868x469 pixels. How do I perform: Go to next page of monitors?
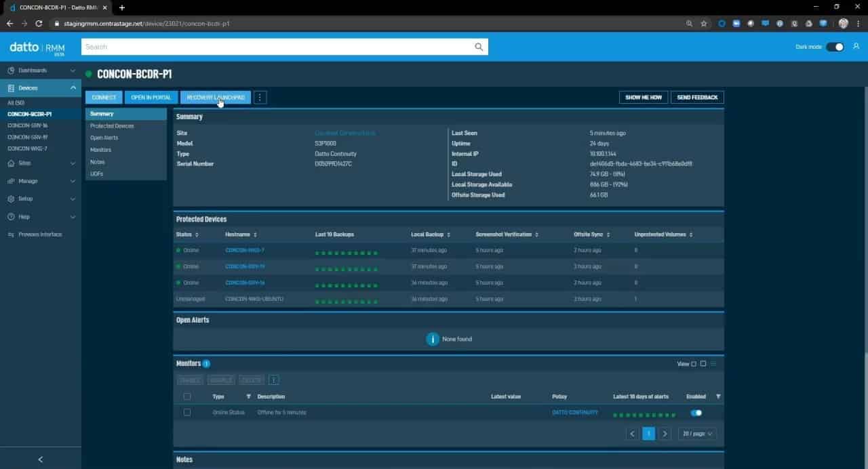[665, 434]
